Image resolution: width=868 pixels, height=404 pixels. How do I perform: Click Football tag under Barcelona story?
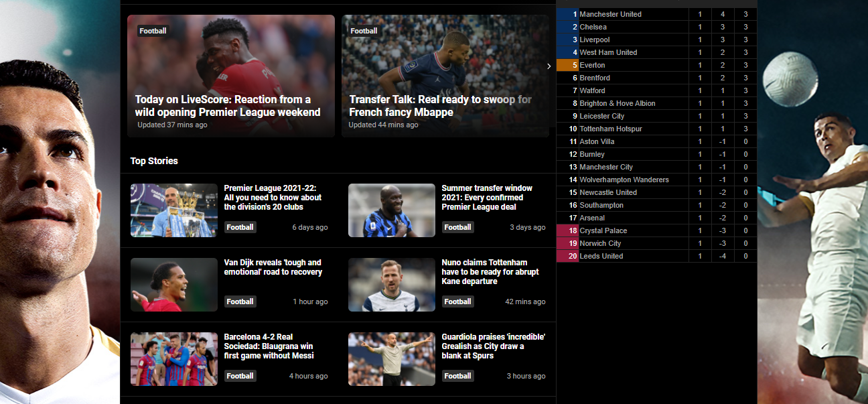[240, 376]
